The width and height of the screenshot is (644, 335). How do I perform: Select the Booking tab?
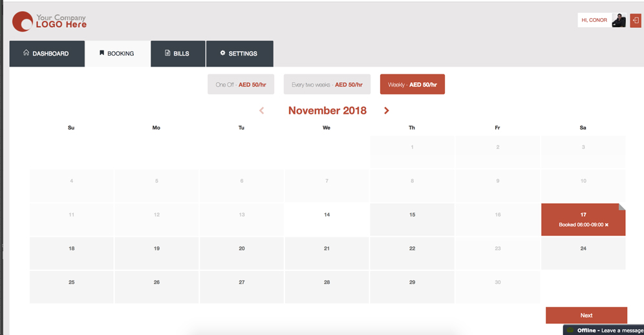(x=118, y=54)
